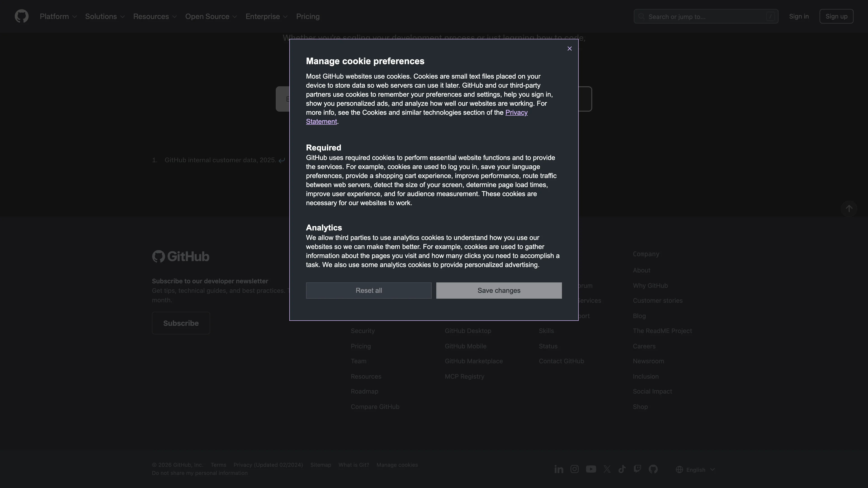Image resolution: width=868 pixels, height=488 pixels.
Task: Click the Required heading in cookie dialog
Action: [323, 148]
